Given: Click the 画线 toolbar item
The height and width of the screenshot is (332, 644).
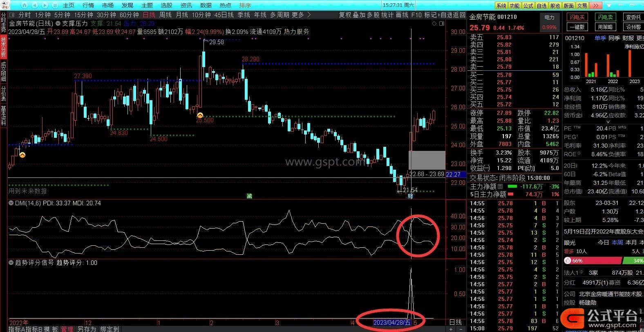Looking at the screenshot, I should pos(402,15).
